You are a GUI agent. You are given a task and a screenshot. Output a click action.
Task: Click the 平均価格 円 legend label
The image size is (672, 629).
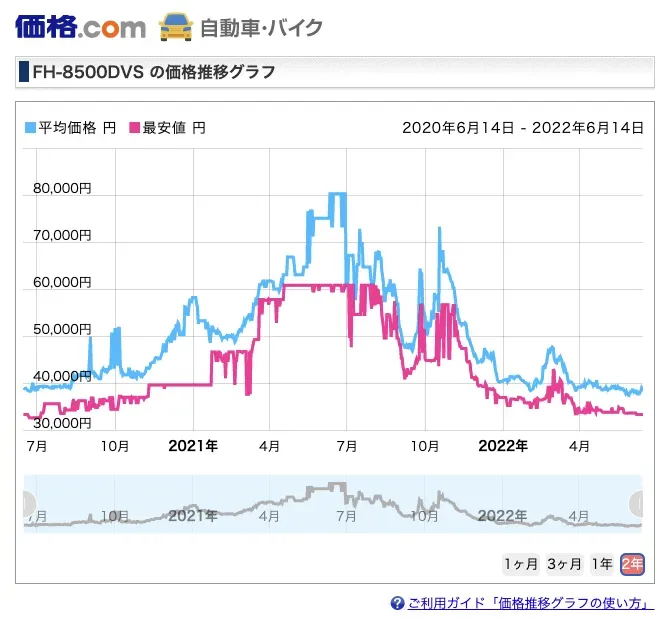pos(77,128)
